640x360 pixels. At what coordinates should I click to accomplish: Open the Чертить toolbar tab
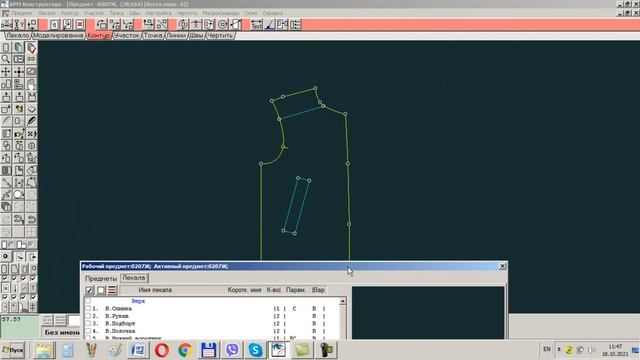pyautogui.click(x=220, y=36)
